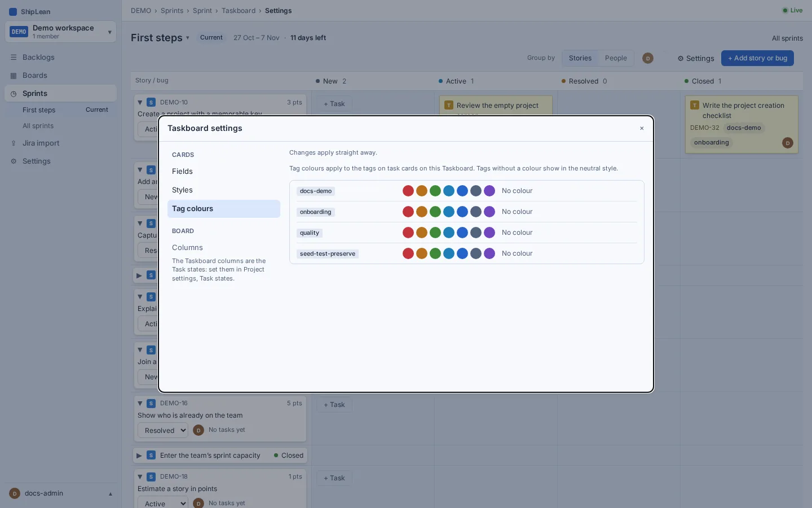Viewport: 812px width, 508px height.
Task: Add a task to the DEMO-16 row
Action: tap(334, 405)
